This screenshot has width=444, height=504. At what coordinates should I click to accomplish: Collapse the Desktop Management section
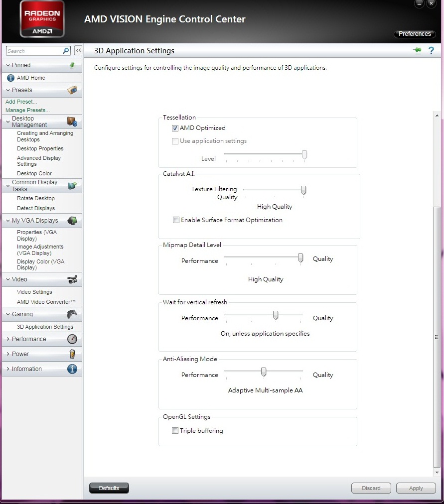tap(8, 122)
